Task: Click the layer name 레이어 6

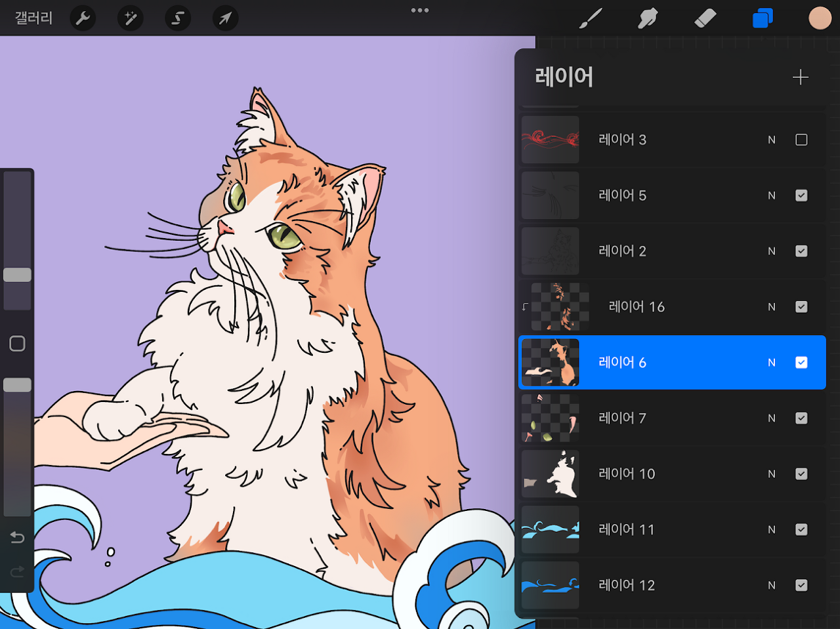Action: coord(622,363)
